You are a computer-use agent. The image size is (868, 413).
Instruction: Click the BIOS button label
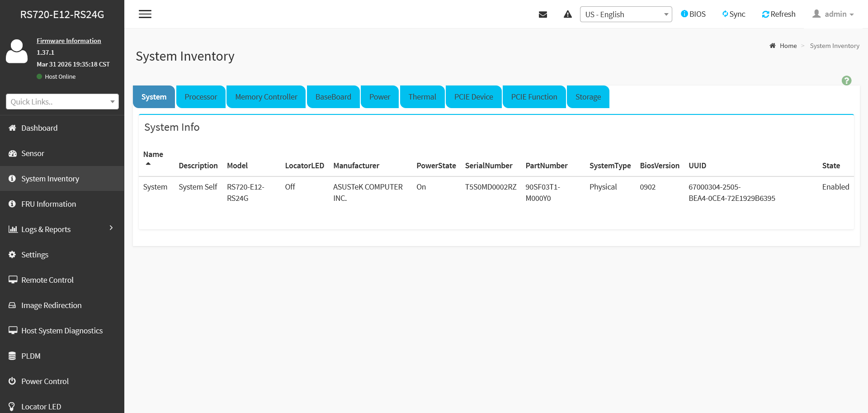coord(698,14)
